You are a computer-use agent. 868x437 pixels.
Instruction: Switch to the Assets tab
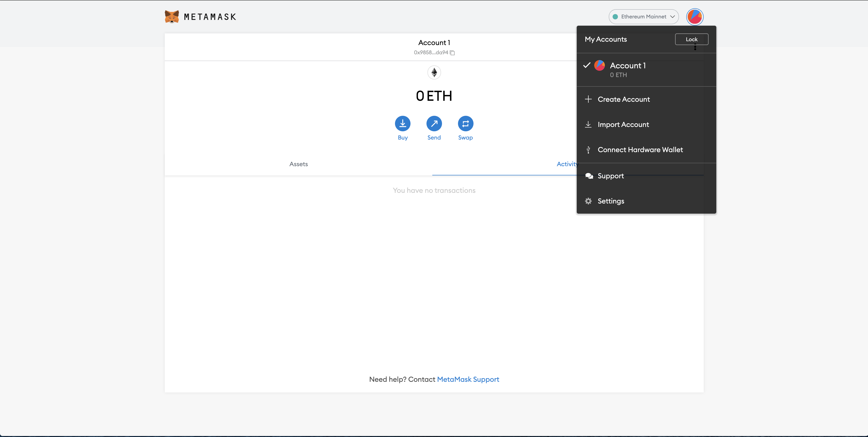click(x=298, y=164)
